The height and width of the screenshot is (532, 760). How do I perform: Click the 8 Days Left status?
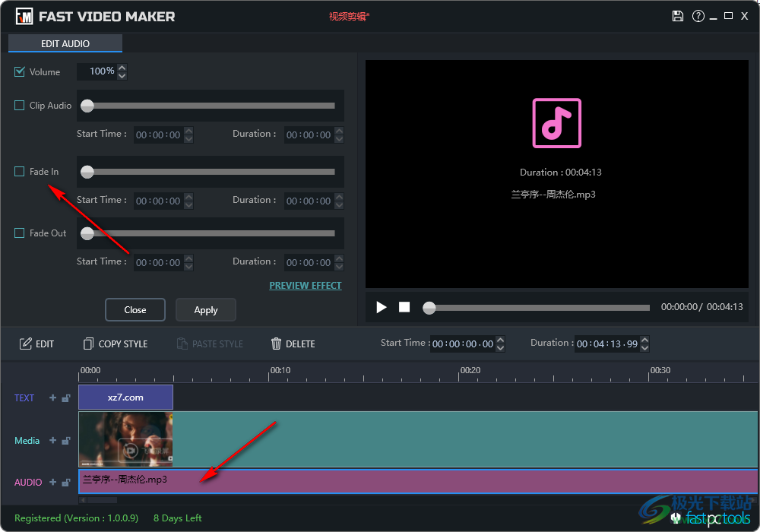(x=177, y=518)
